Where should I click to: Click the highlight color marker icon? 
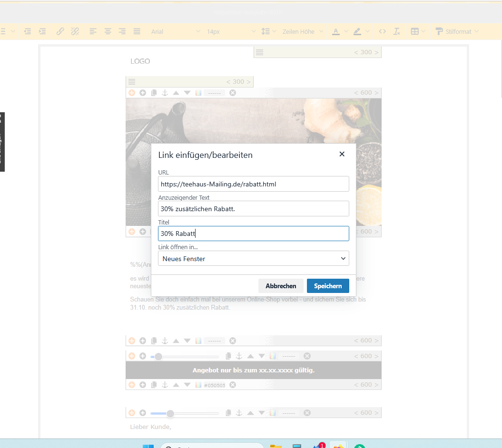click(357, 31)
